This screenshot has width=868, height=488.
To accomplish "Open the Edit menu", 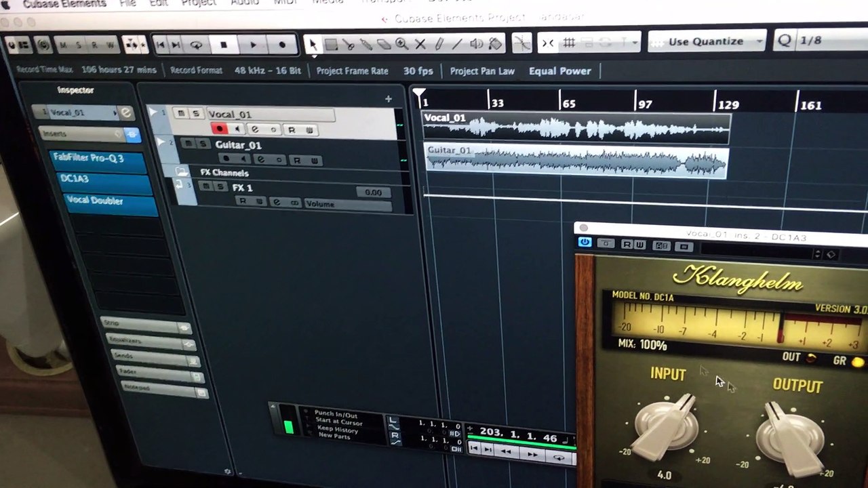I will [x=159, y=3].
